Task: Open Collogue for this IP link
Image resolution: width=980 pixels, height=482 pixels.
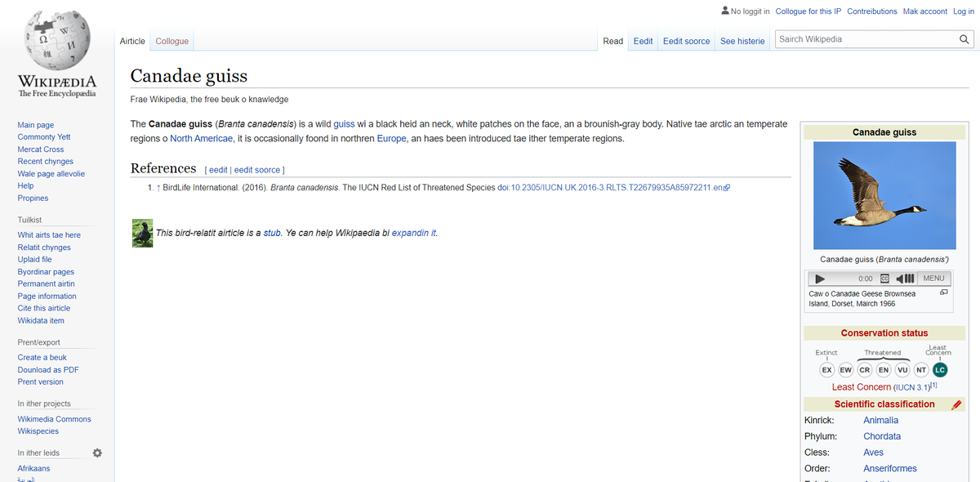Action: [808, 11]
